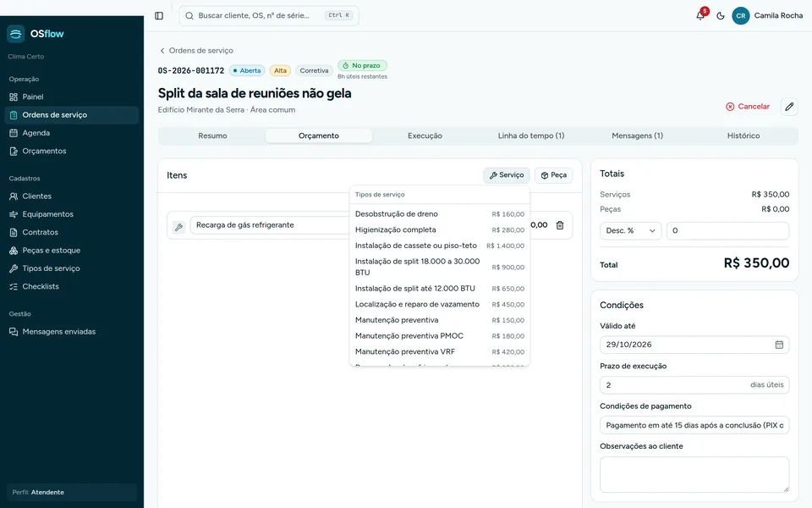The width and height of the screenshot is (812, 508).
Task: Click the Serviço add button
Action: click(x=507, y=175)
